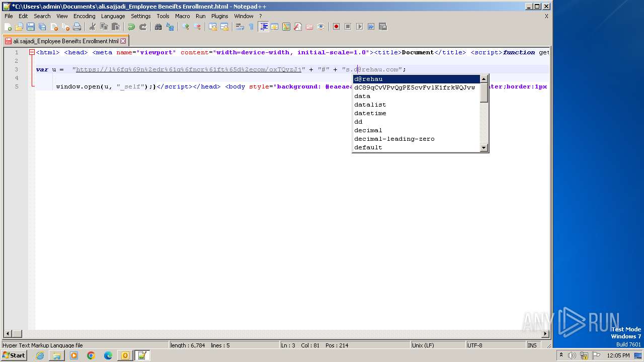644x362 pixels.
Task: Print the document via printer icon
Action: tap(77, 27)
